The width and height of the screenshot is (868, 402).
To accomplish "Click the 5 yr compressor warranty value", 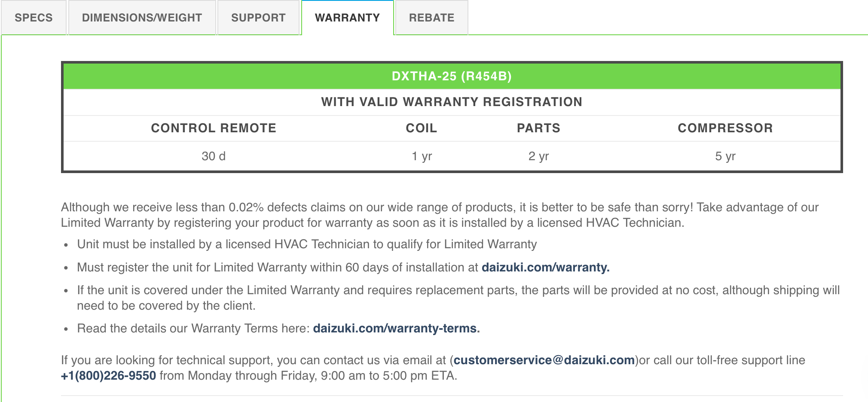I will (725, 156).
